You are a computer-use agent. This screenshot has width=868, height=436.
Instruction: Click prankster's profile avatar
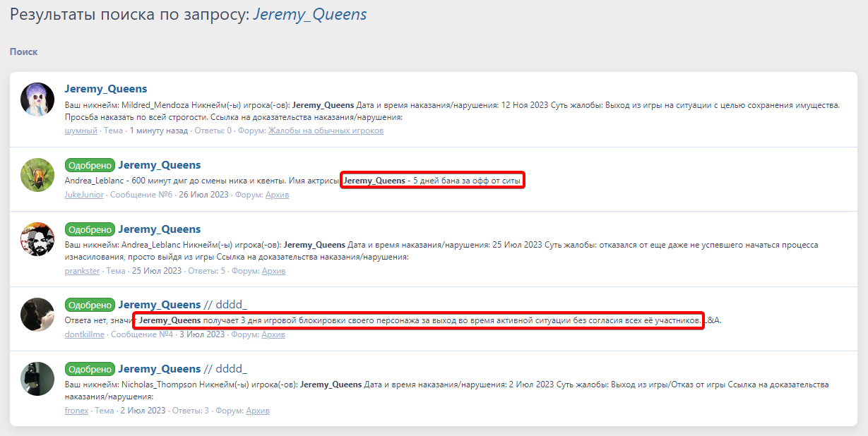tap(37, 239)
